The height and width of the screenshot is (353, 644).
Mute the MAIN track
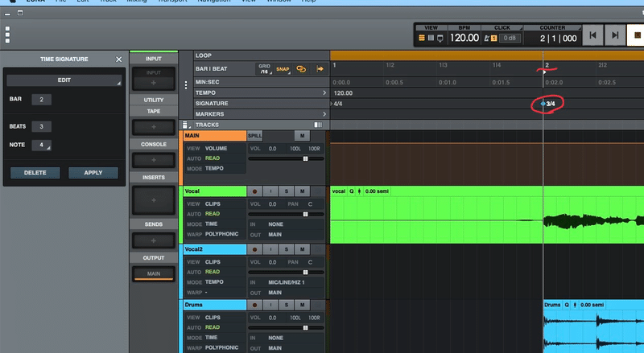click(303, 136)
